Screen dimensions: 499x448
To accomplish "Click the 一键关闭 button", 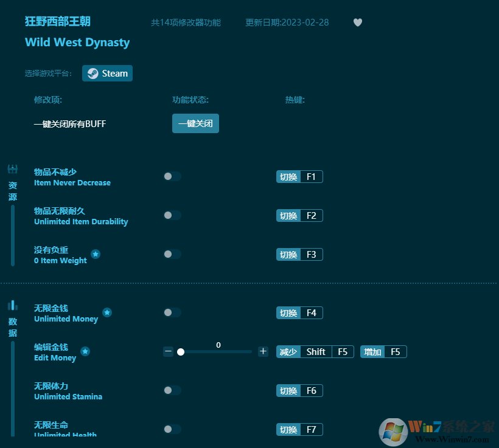I will pyautogui.click(x=195, y=123).
